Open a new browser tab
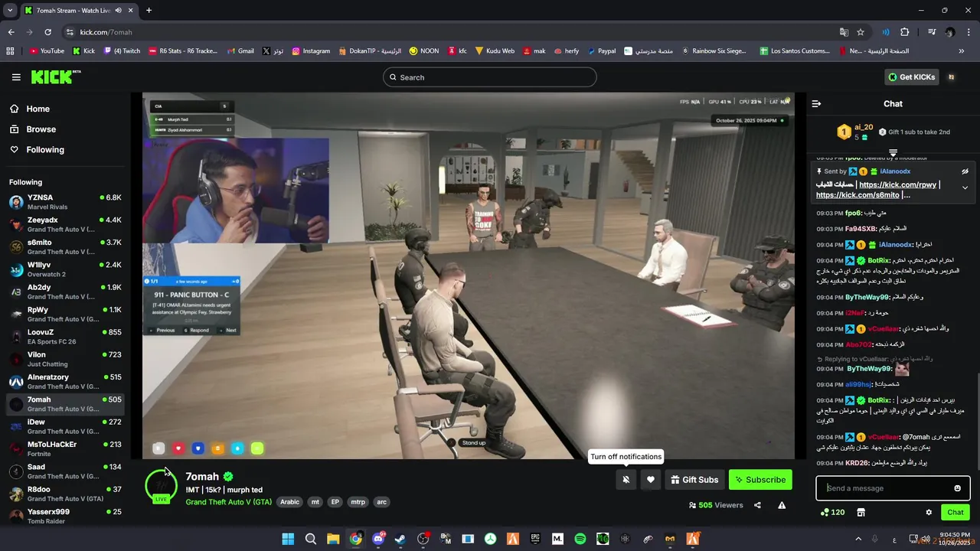This screenshot has height=551, width=980. (149, 11)
